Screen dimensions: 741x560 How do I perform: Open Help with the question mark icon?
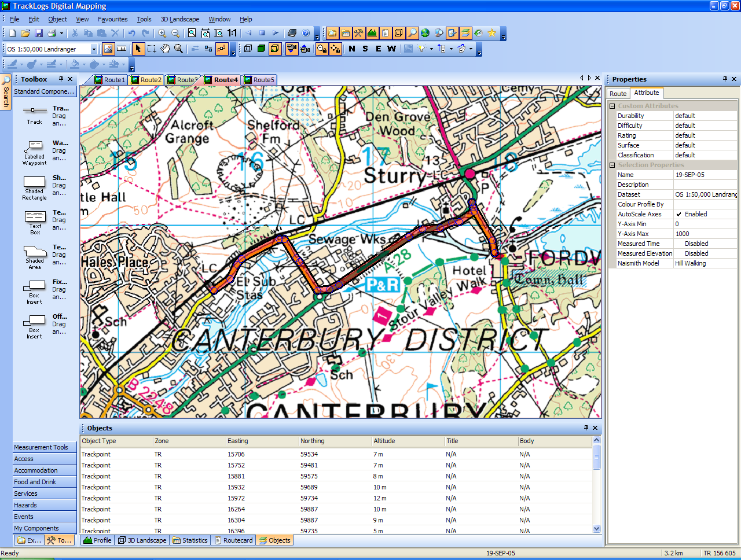pos(306,34)
